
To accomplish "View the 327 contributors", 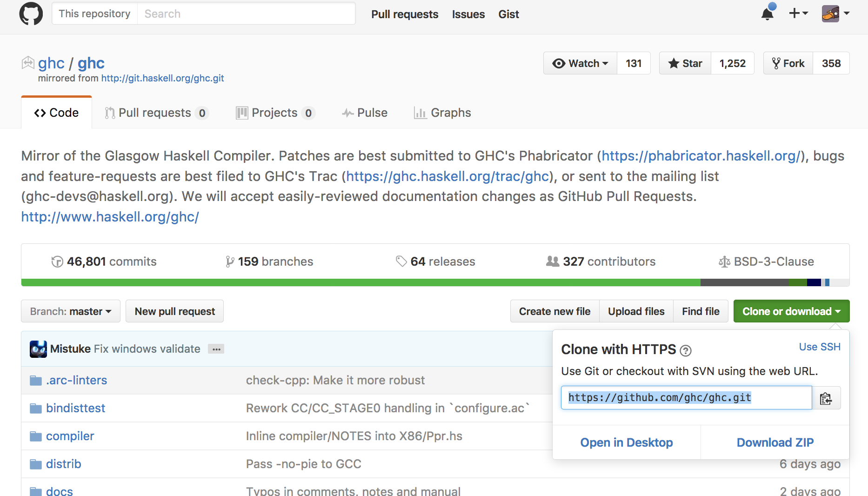I will pos(601,261).
